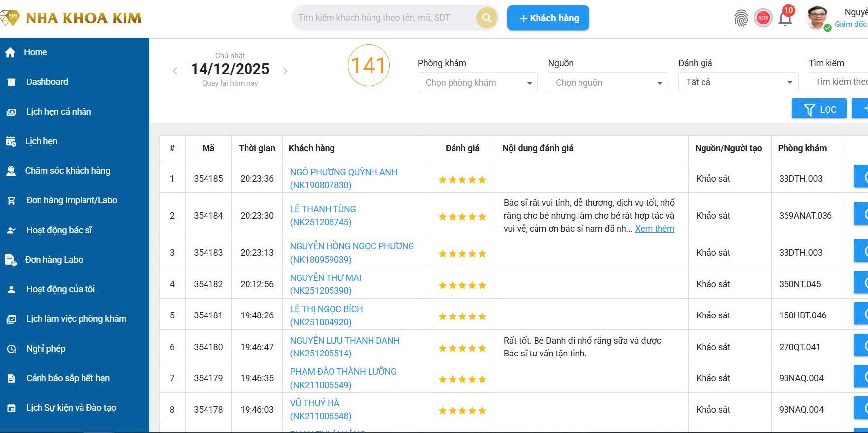Click the Nha Khoa Kim logo
This screenshot has width=868, height=433.
(x=72, y=18)
